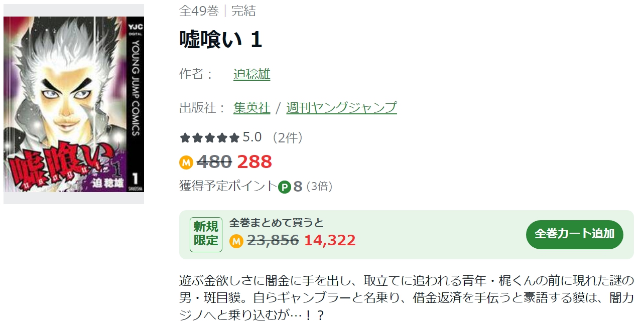This screenshot has height=329, width=644.
Task: Select the struck-through 480 original price
Action: pos(214,161)
